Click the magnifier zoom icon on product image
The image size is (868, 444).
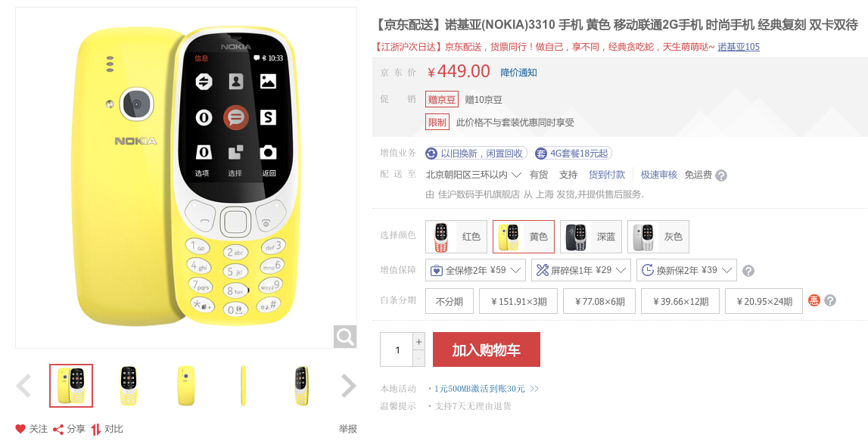pos(345,337)
